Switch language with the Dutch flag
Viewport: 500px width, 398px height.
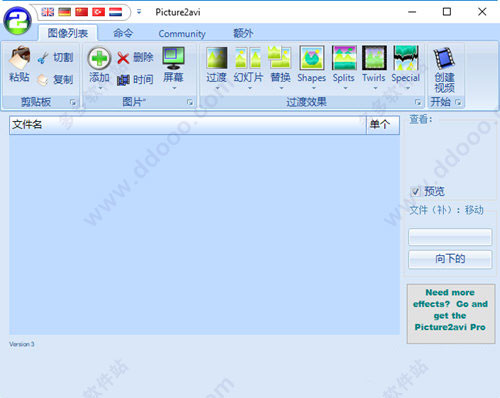(115, 12)
